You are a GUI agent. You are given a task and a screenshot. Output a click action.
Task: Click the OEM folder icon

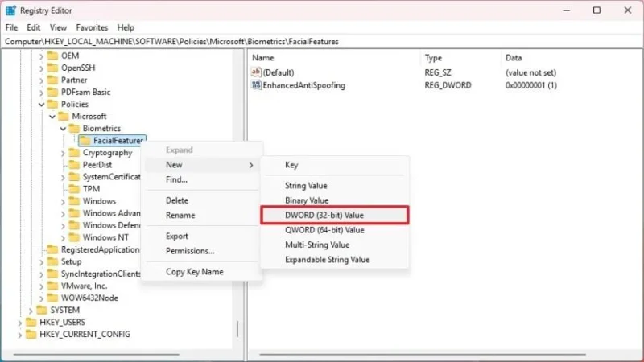52,56
